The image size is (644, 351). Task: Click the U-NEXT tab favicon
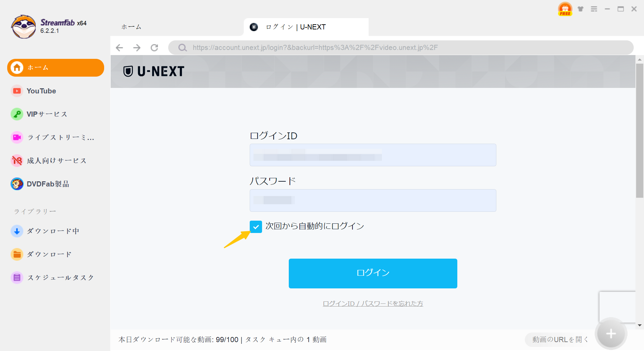pos(254,27)
